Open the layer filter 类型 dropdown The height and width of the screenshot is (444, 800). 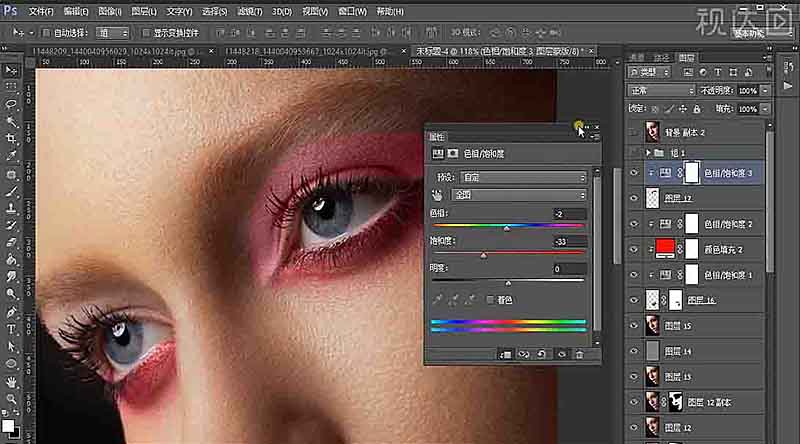tap(649, 72)
